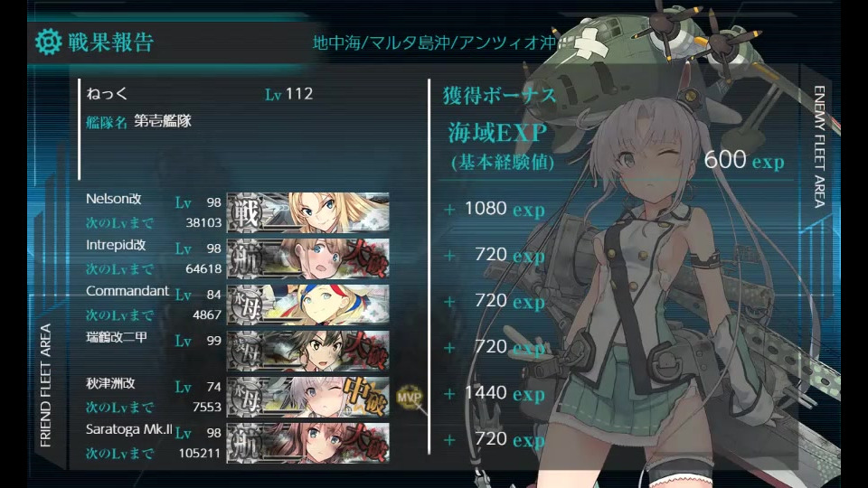Click map name 地中海/マルタ島沖/アンツィオ沖

pyautogui.click(x=434, y=42)
